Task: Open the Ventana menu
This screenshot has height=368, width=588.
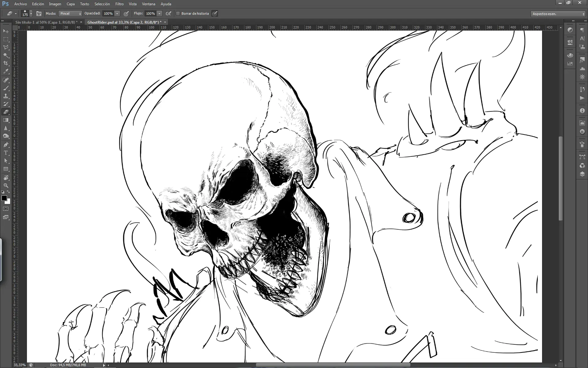Action: (149, 4)
